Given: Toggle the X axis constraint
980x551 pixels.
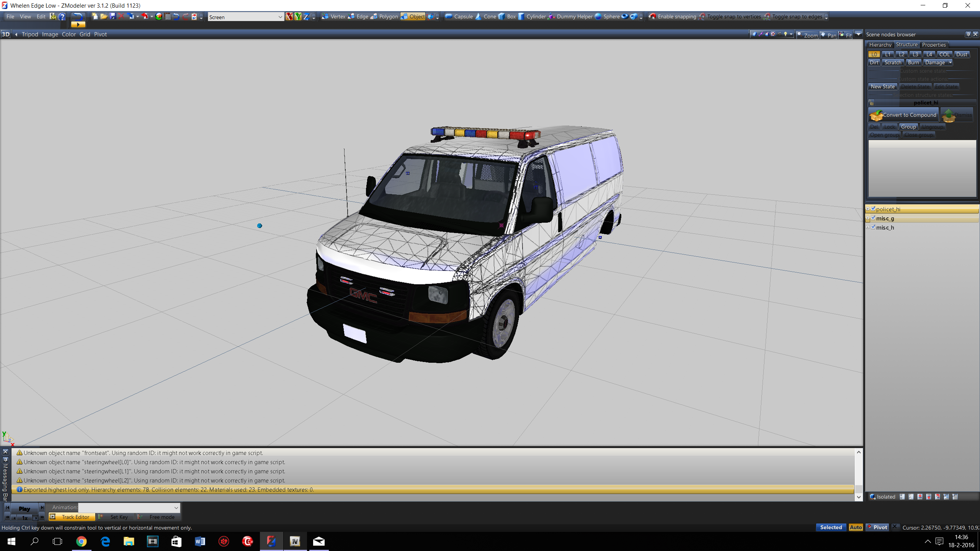Looking at the screenshot, I should 289,16.
